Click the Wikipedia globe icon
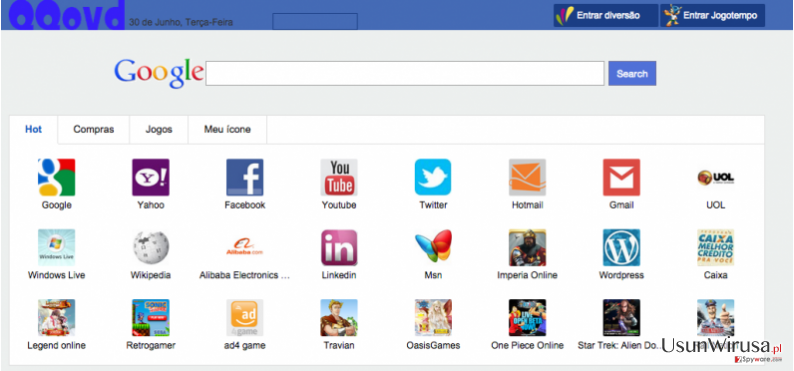The height and width of the screenshot is (371, 794). coord(150,248)
